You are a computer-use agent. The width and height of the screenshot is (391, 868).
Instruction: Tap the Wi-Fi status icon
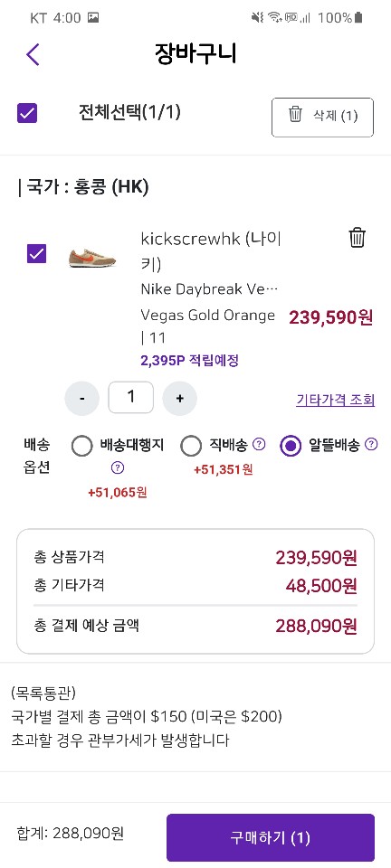(x=274, y=18)
